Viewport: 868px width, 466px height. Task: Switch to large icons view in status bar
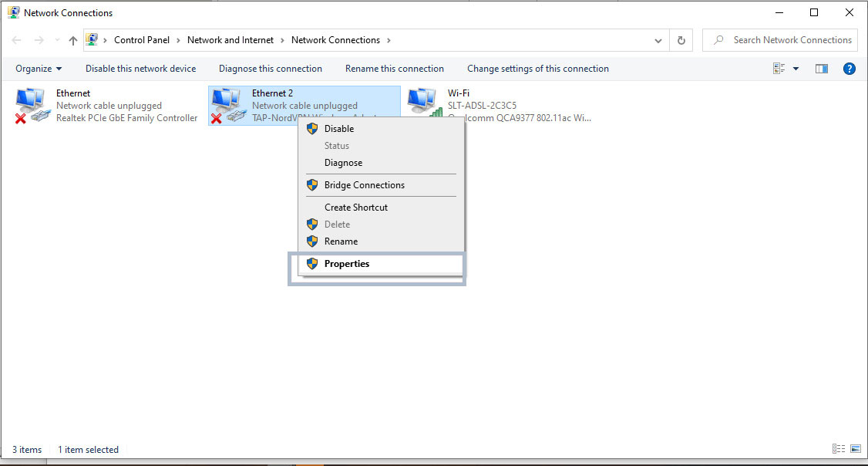(x=856, y=449)
